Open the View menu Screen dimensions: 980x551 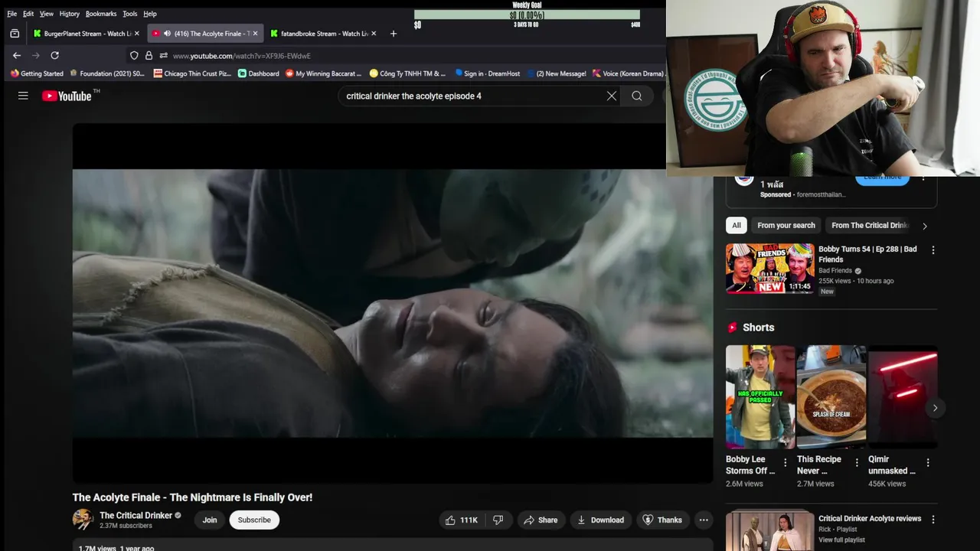pyautogui.click(x=47, y=14)
